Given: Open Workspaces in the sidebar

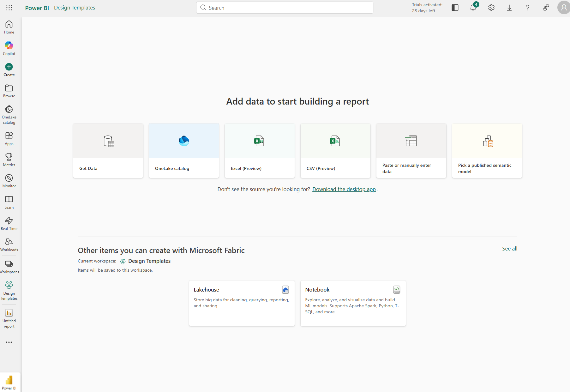Looking at the screenshot, I should (9, 267).
